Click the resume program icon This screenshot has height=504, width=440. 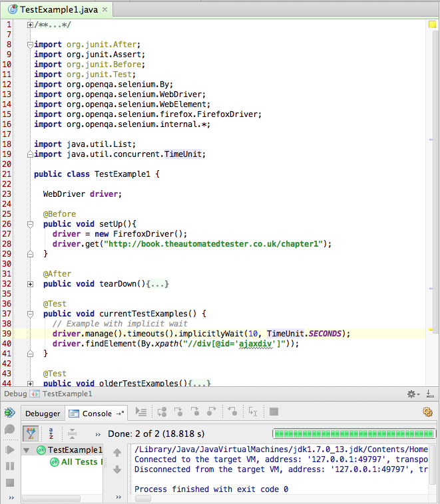click(x=10, y=449)
